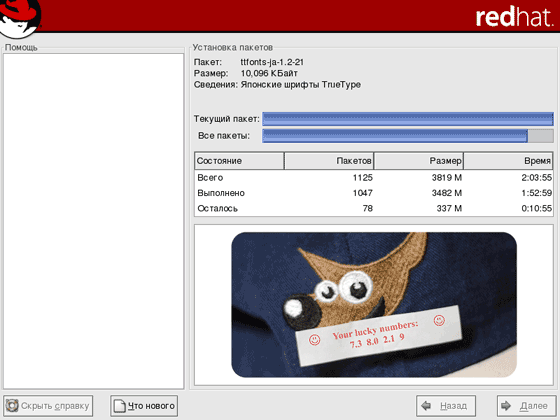Click the lucky numbers fortune slip

pos(379,336)
